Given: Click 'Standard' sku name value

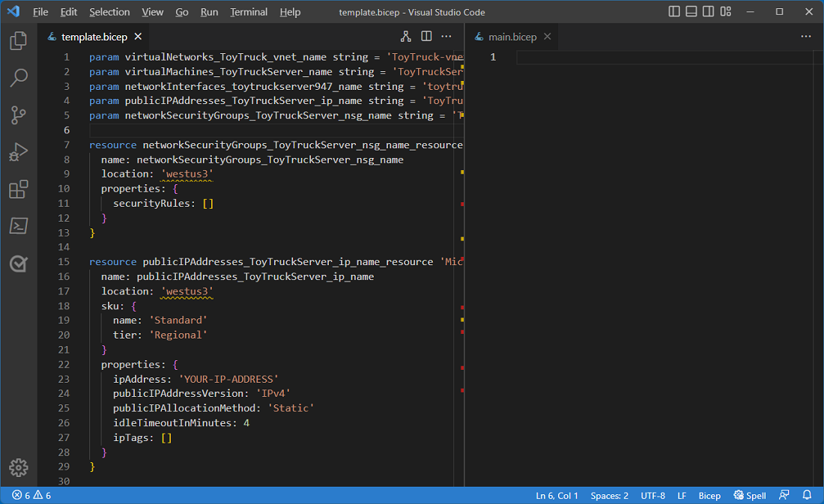Looking at the screenshot, I should pos(178,320).
